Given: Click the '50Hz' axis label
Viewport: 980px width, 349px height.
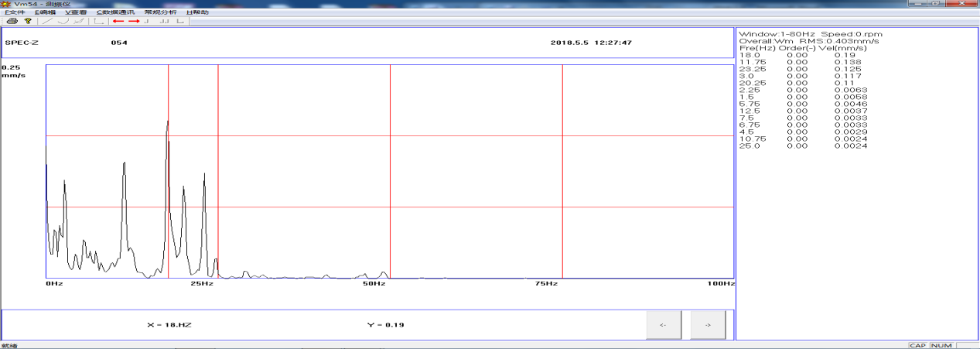Looking at the screenshot, I should pyautogui.click(x=374, y=284).
